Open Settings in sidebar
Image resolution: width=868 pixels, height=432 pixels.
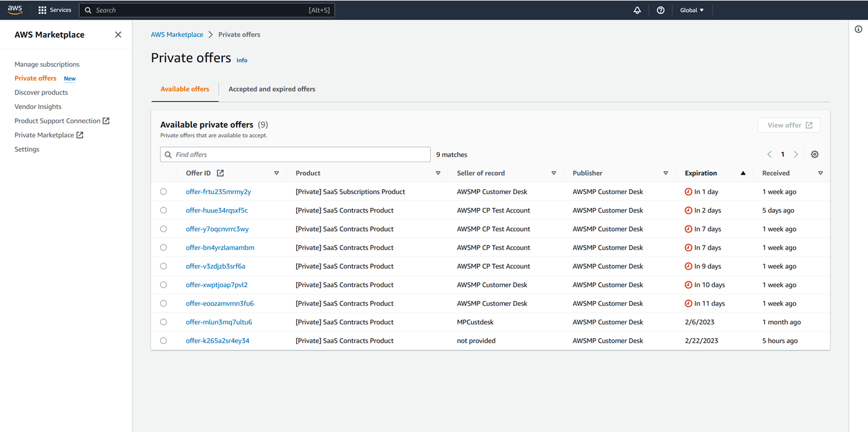click(x=27, y=149)
